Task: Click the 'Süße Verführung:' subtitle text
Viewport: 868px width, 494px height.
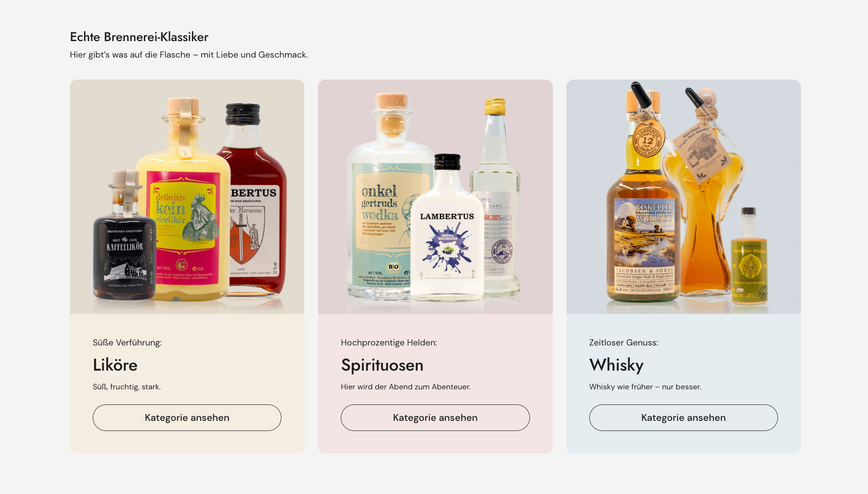Action: pyautogui.click(x=127, y=343)
